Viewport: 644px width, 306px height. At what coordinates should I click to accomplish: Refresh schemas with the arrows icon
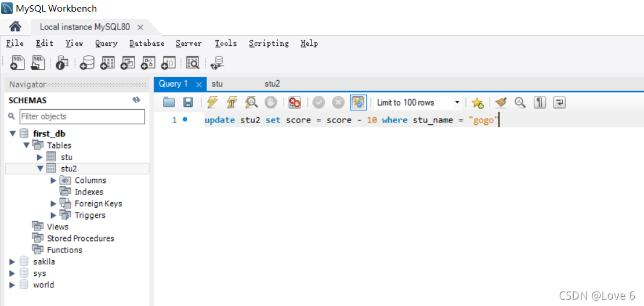click(x=137, y=100)
